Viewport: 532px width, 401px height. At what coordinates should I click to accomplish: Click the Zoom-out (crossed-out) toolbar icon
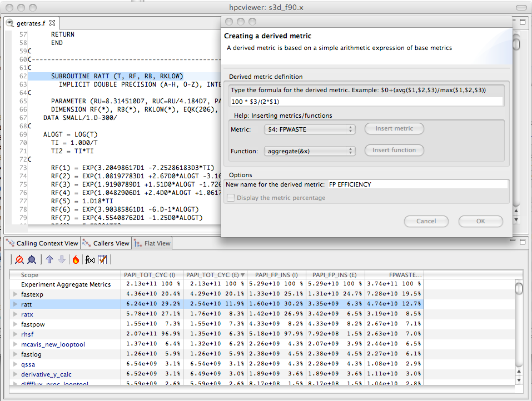[19, 259]
